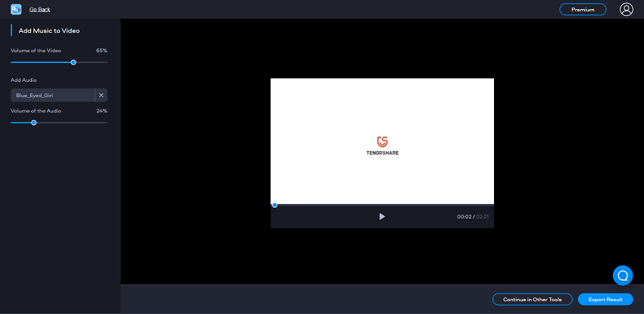Select the Add Music to Video panel heading
The width and height of the screenshot is (644, 314).
(x=49, y=31)
